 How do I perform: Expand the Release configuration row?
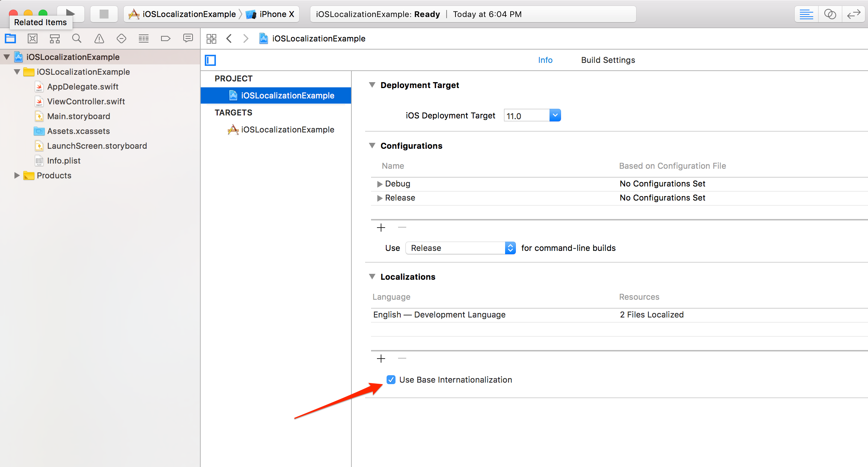point(379,198)
